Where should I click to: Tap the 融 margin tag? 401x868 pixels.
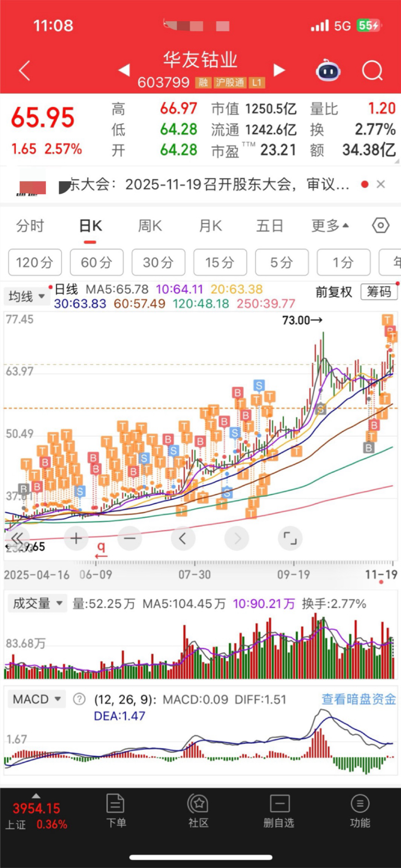[203, 82]
